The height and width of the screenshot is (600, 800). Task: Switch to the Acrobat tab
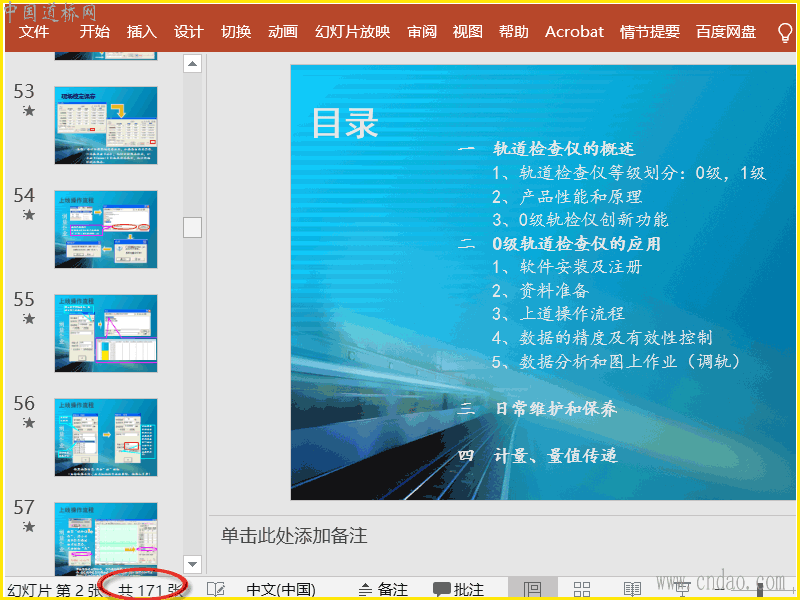point(574,32)
